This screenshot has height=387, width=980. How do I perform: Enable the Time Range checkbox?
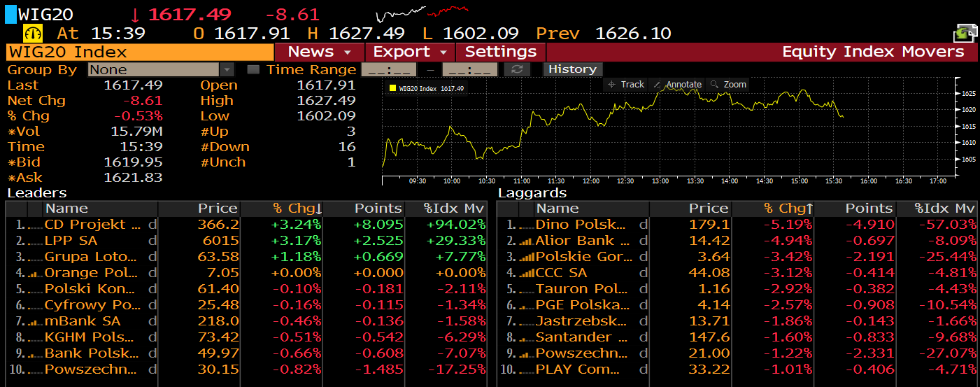click(253, 69)
